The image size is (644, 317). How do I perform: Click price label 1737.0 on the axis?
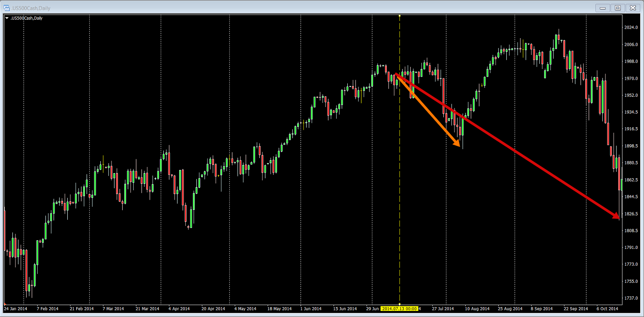click(630, 298)
